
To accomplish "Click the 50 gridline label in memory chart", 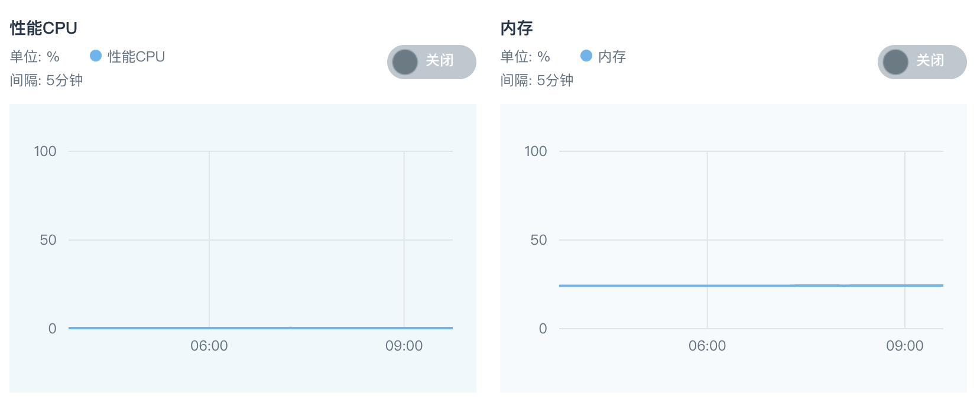I will (x=539, y=240).
